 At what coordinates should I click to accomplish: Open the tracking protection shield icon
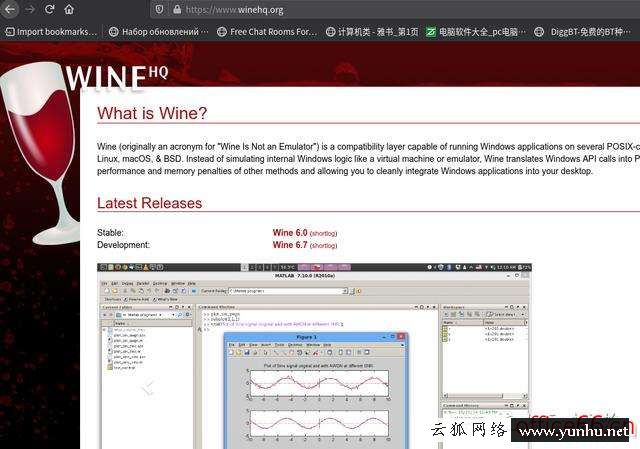[x=160, y=9]
